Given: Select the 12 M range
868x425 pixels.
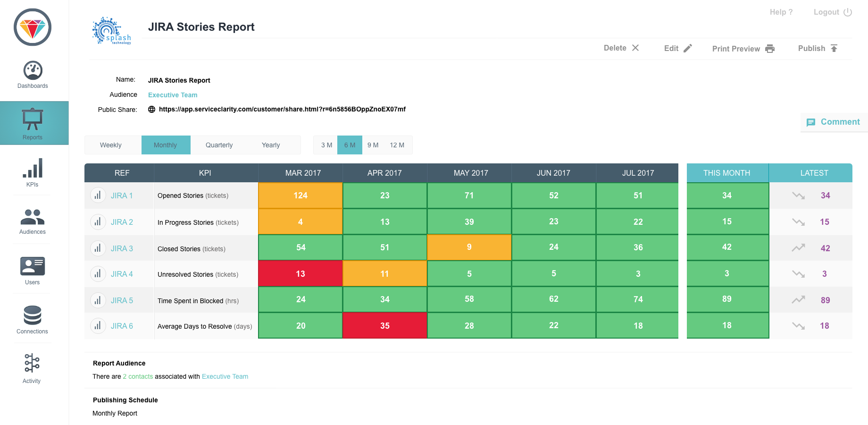Looking at the screenshot, I should coord(397,145).
